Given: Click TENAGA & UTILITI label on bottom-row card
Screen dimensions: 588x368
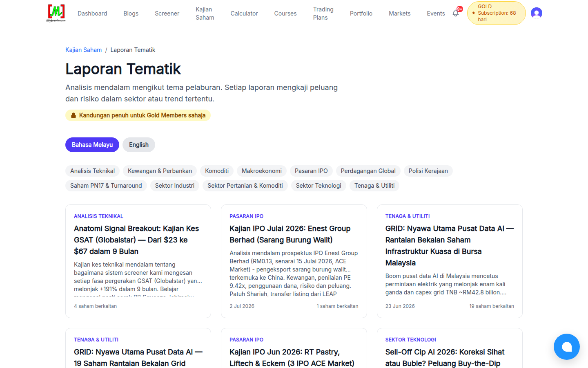Looking at the screenshot, I should pos(96,340).
